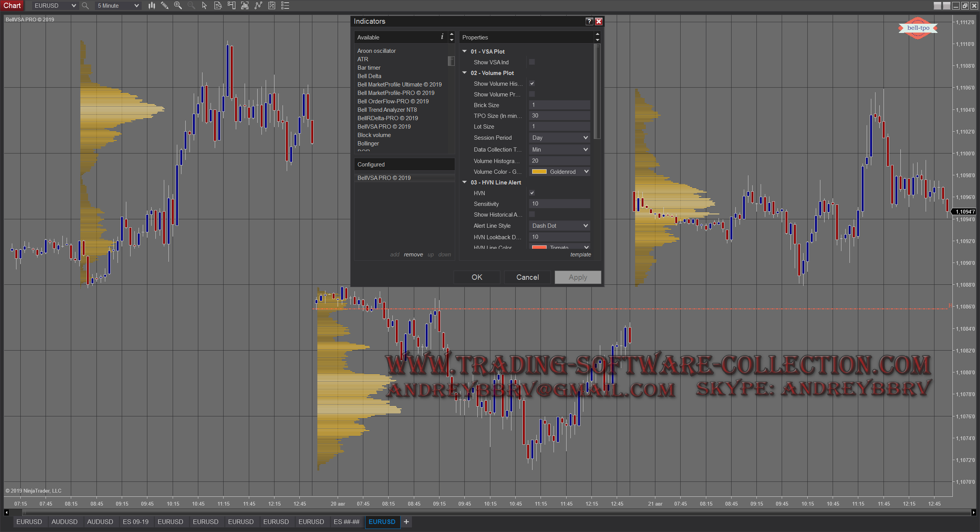
Task: Click the instrument search magnifier icon
Action: (x=85, y=6)
